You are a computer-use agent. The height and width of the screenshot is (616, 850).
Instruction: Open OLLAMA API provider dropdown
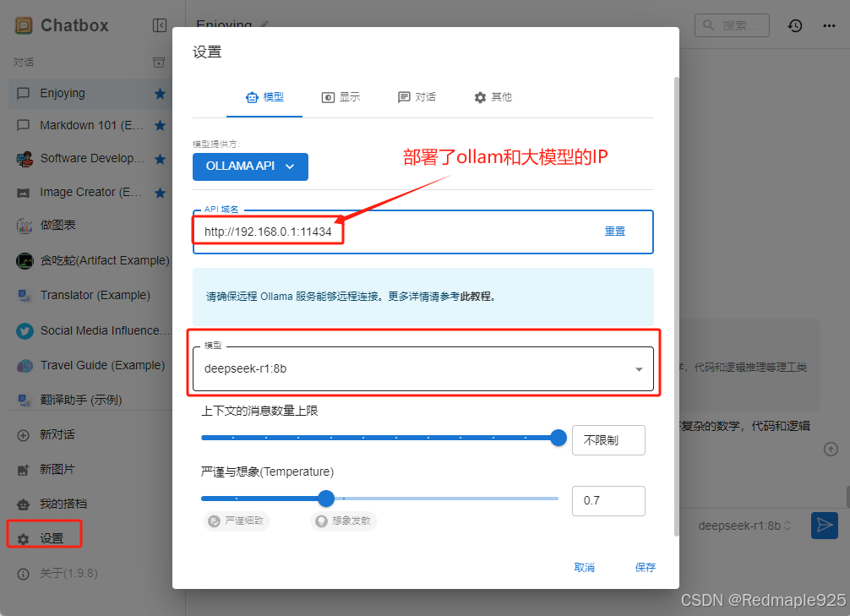250,166
